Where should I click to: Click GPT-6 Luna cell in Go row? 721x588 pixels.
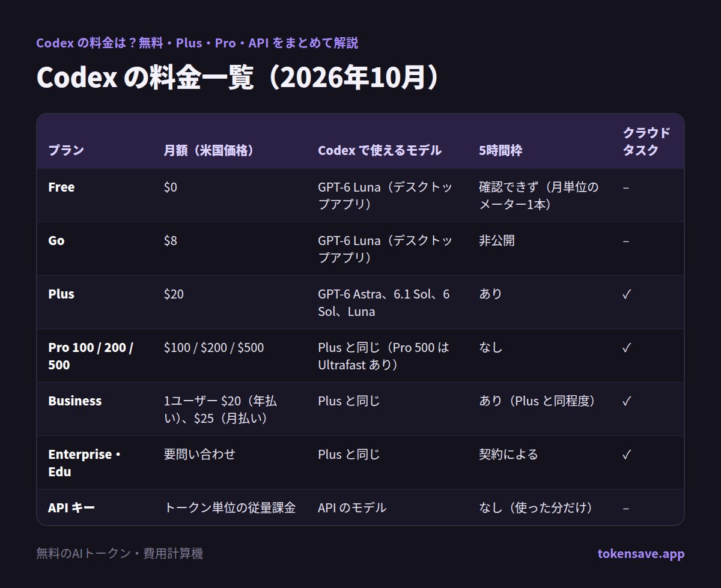pyautogui.click(x=385, y=249)
